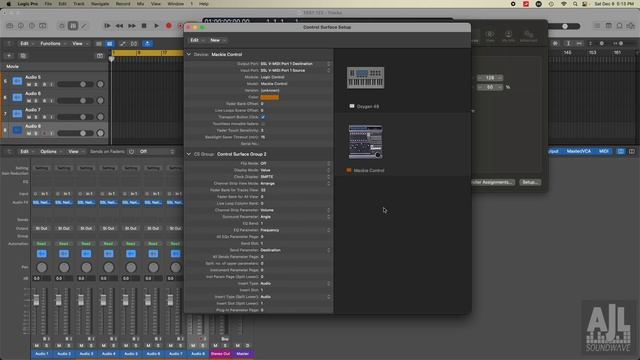640x360 pixels.
Task: Click the St Out output slot on Audio 2 strip
Action: pyautogui.click(x=64, y=229)
